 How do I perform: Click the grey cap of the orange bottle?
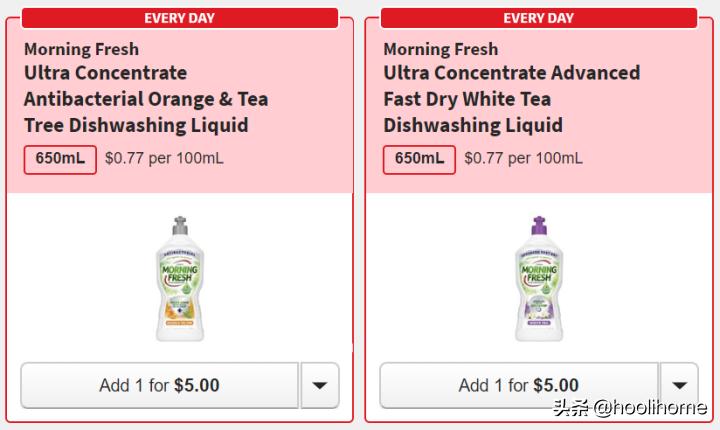(180, 226)
